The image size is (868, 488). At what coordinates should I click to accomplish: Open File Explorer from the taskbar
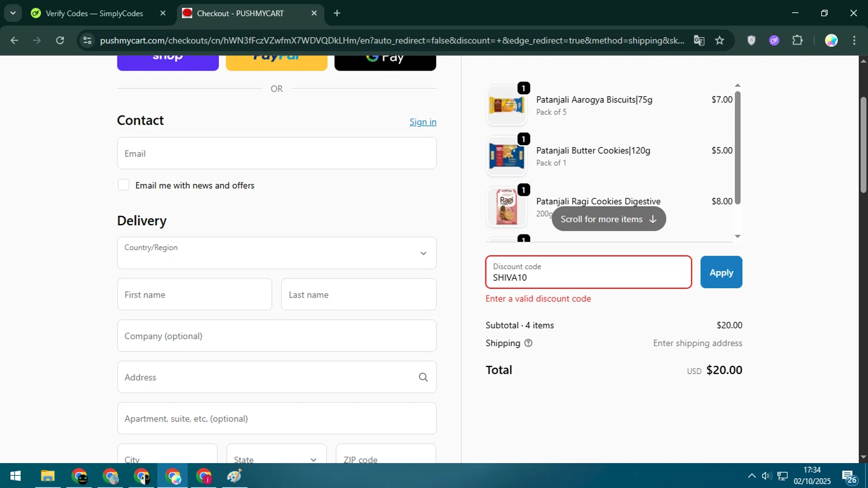coord(47,476)
